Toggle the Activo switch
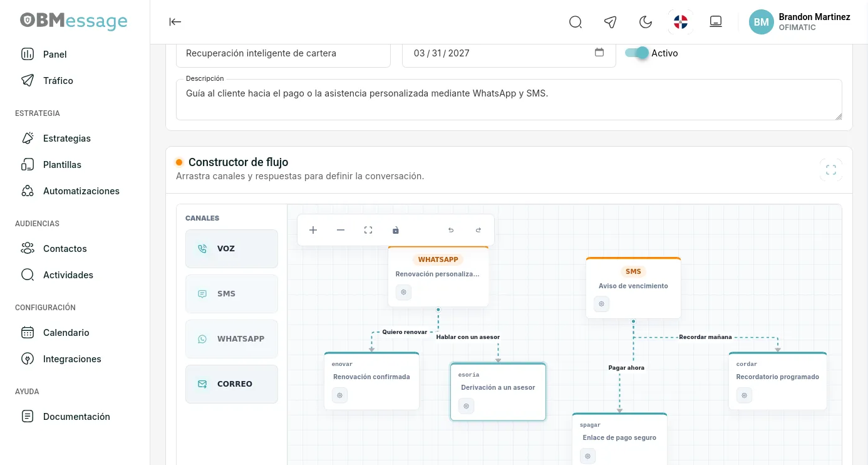This screenshot has width=868, height=465. [x=637, y=53]
